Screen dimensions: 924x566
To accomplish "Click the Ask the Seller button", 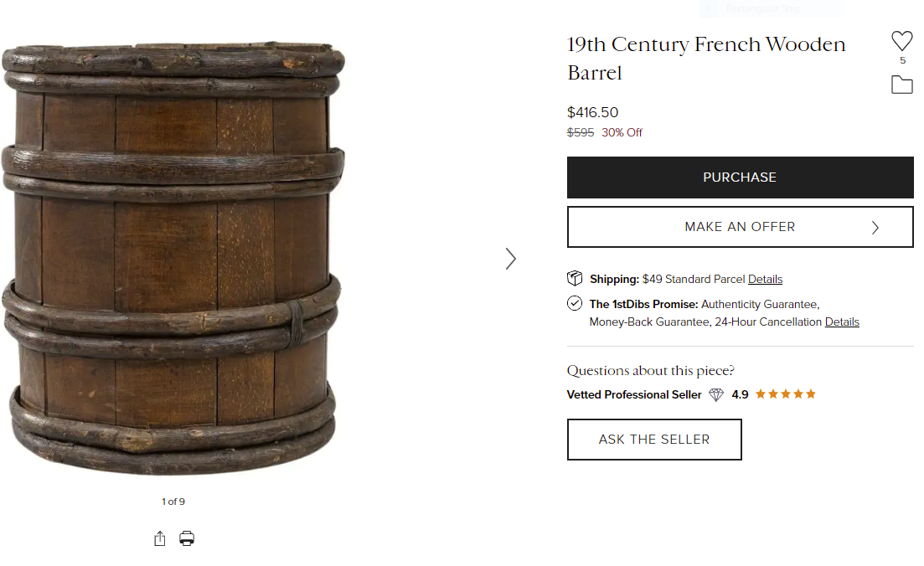I will [654, 440].
